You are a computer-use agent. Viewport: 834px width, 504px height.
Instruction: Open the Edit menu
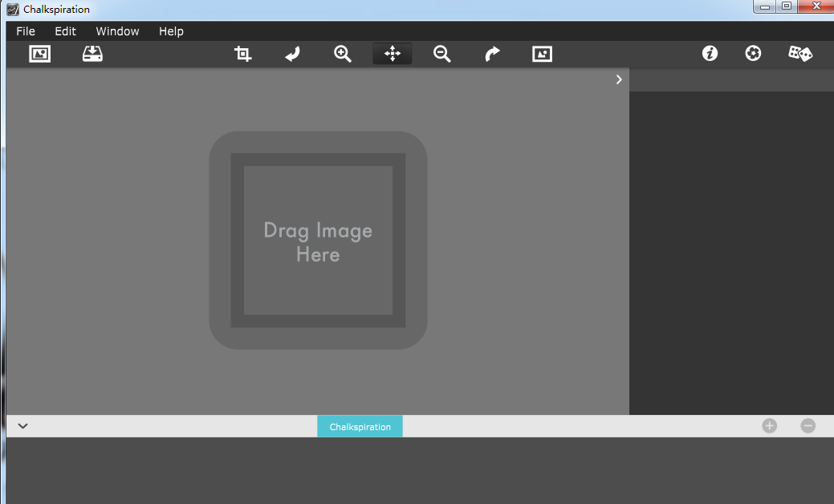pos(66,31)
